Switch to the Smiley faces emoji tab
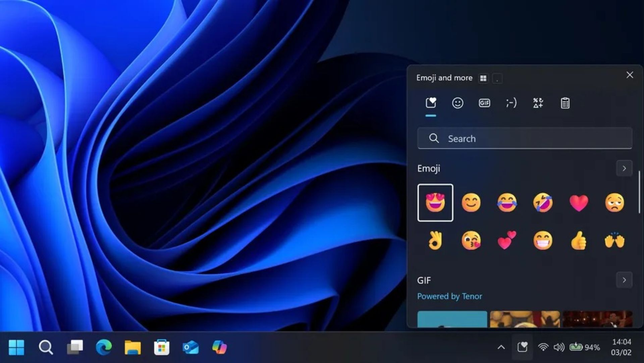The width and height of the screenshot is (644, 363). coord(458,103)
